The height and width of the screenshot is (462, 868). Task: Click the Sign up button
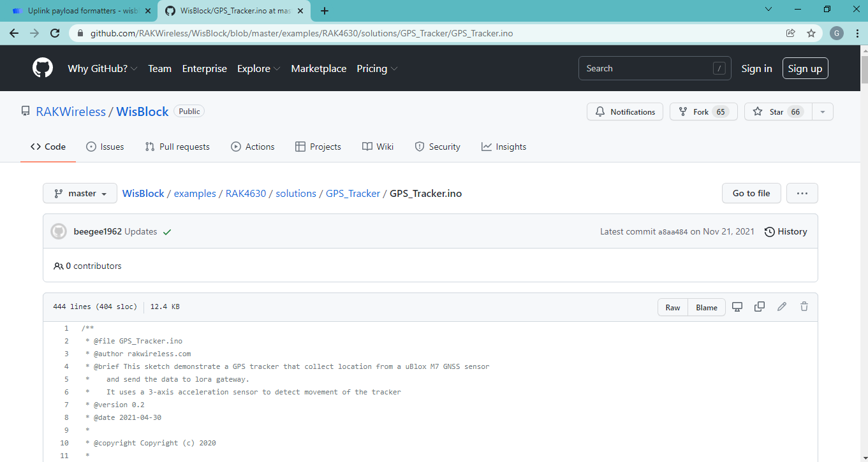(x=805, y=69)
